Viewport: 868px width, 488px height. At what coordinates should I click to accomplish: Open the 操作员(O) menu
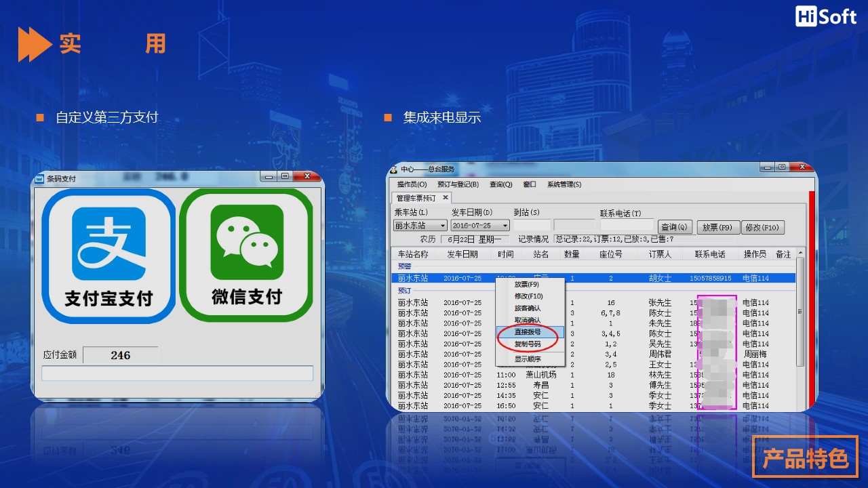pyautogui.click(x=412, y=184)
